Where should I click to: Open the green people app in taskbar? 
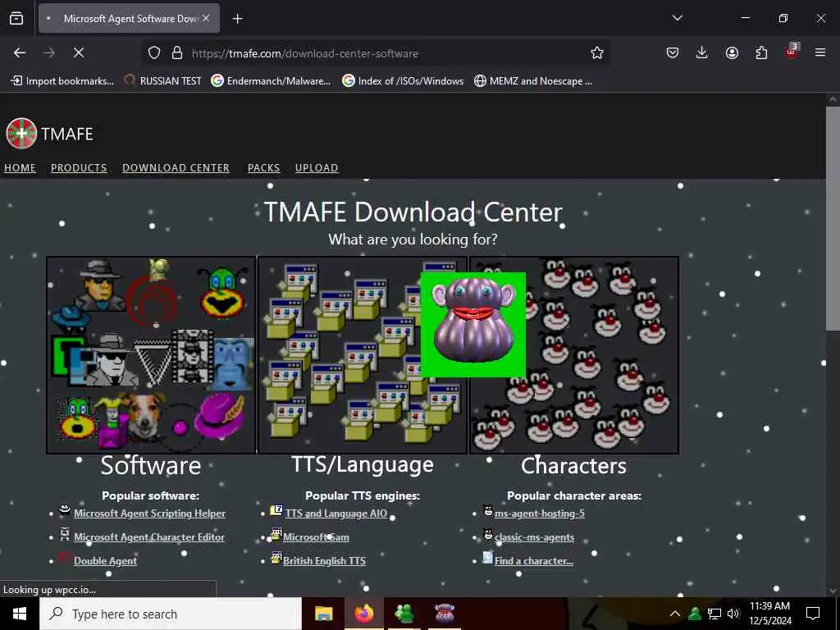pos(404,614)
